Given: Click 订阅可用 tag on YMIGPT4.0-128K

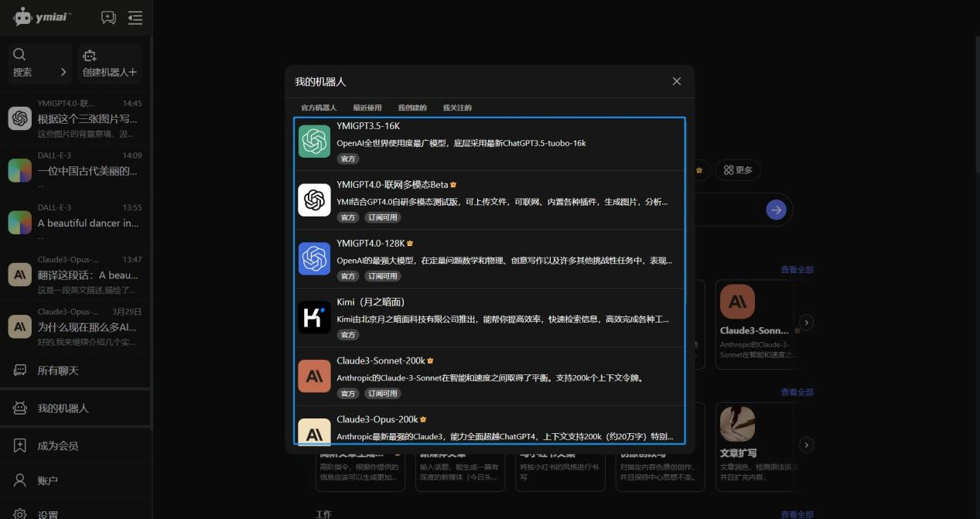Looking at the screenshot, I should point(383,276).
